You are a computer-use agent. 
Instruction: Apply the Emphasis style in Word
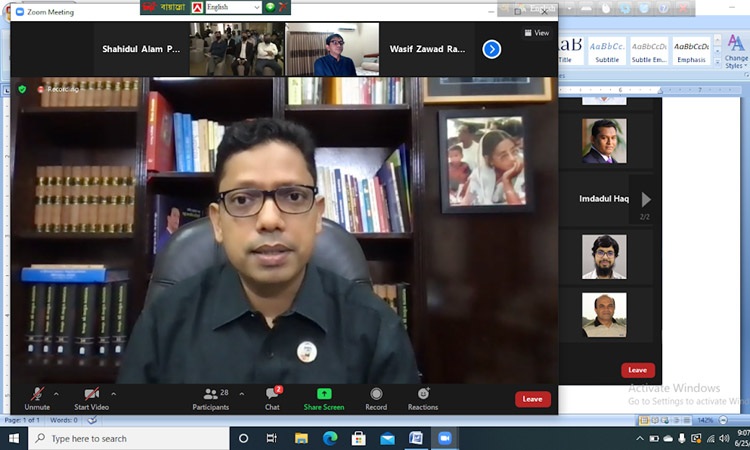[691, 51]
